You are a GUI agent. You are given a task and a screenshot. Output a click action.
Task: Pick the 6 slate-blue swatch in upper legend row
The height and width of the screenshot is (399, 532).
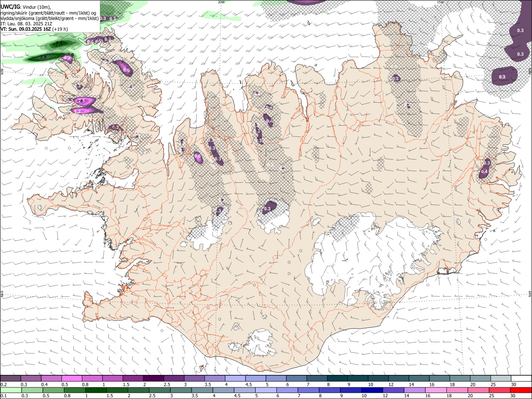coord(296,379)
